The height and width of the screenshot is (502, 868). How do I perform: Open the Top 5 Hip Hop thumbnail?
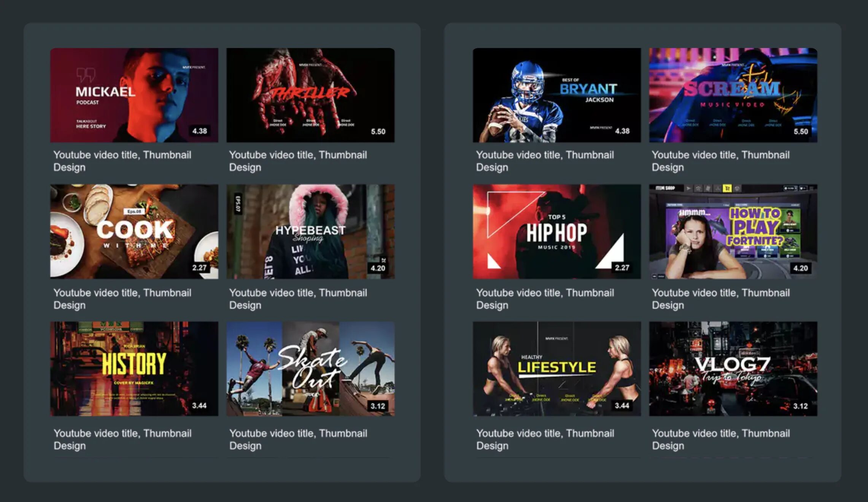coord(557,232)
